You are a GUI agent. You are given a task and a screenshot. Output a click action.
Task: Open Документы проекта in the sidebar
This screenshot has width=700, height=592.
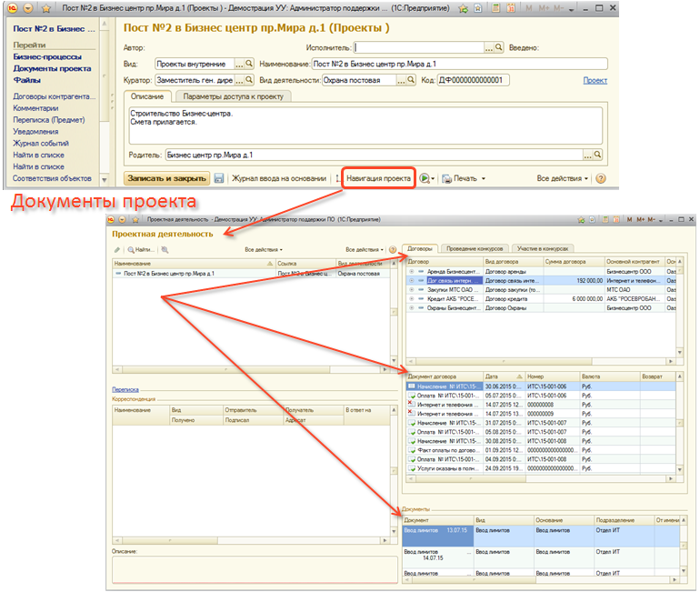pos(52,68)
